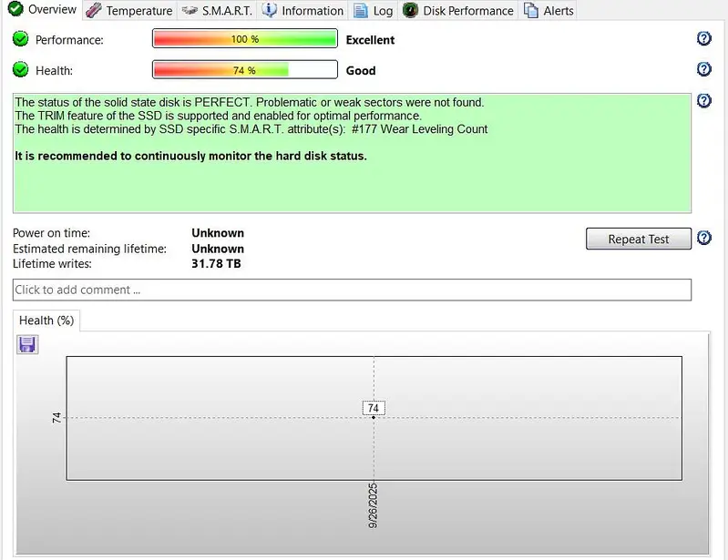Open the Temperature tab
Image resolution: width=728 pixels, height=560 pixels.
click(129, 11)
